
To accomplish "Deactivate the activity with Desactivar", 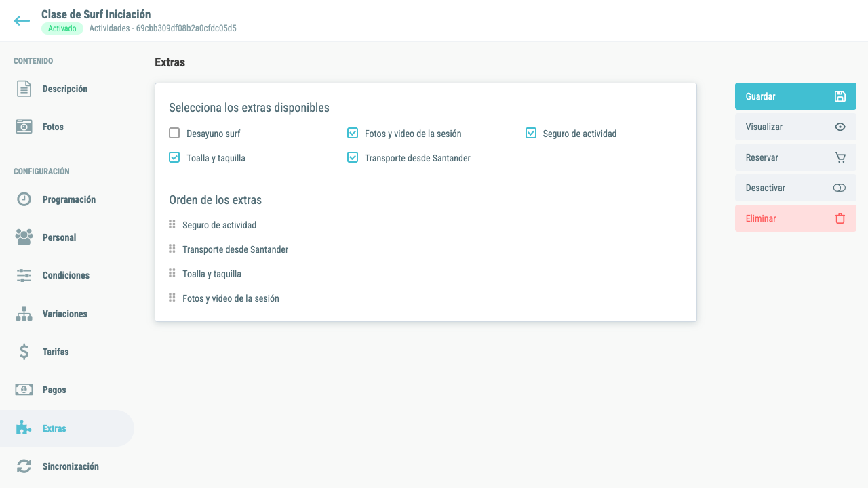I will pyautogui.click(x=795, y=188).
